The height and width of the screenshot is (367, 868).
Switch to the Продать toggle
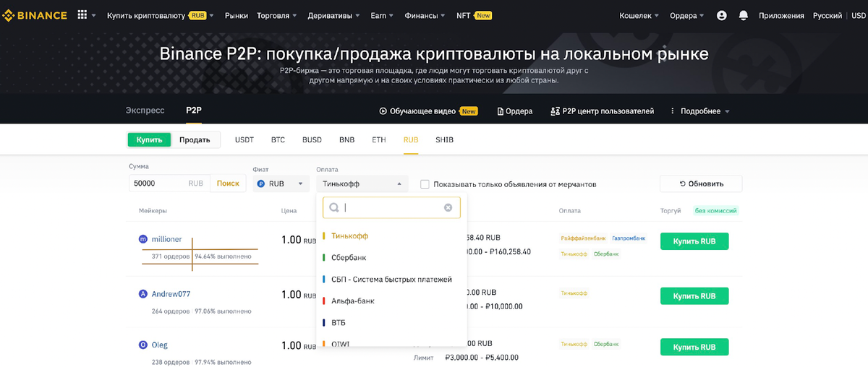[195, 140]
